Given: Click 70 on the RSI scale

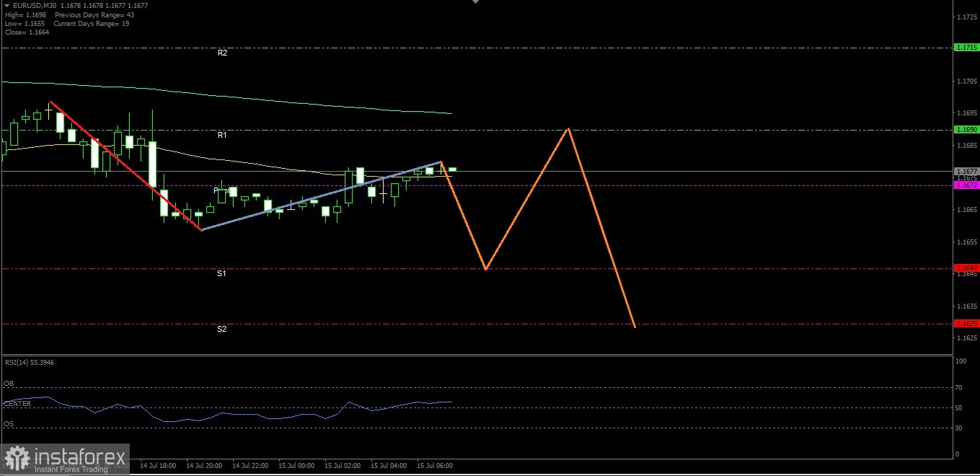Looking at the screenshot, I should click(959, 388).
